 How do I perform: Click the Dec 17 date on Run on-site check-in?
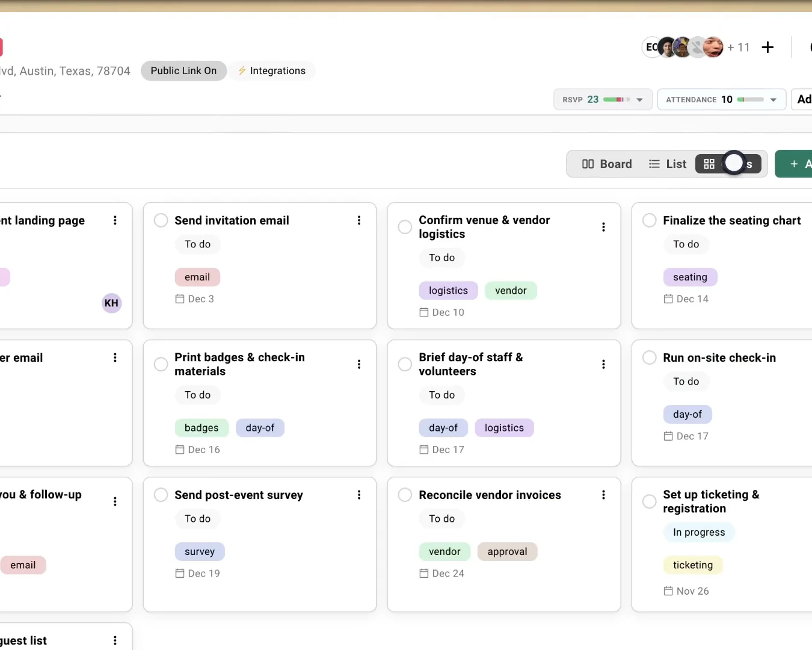tap(692, 436)
